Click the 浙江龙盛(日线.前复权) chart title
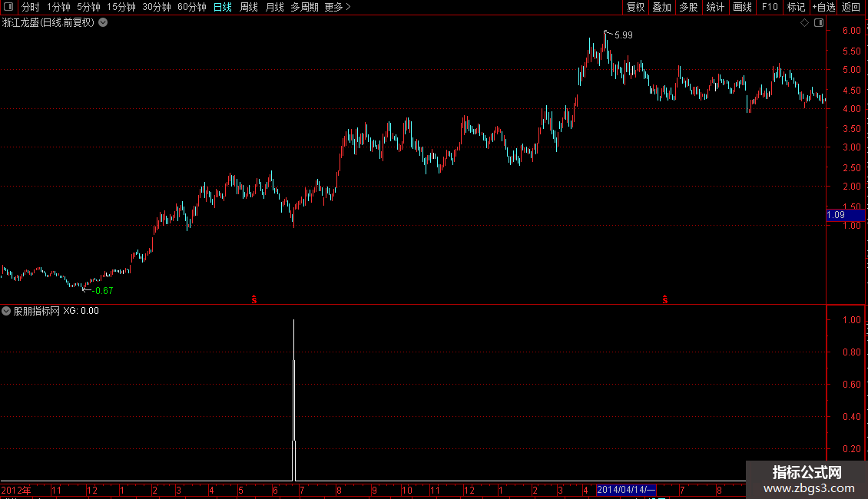Viewport: 868px width, 499px height. [48, 23]
